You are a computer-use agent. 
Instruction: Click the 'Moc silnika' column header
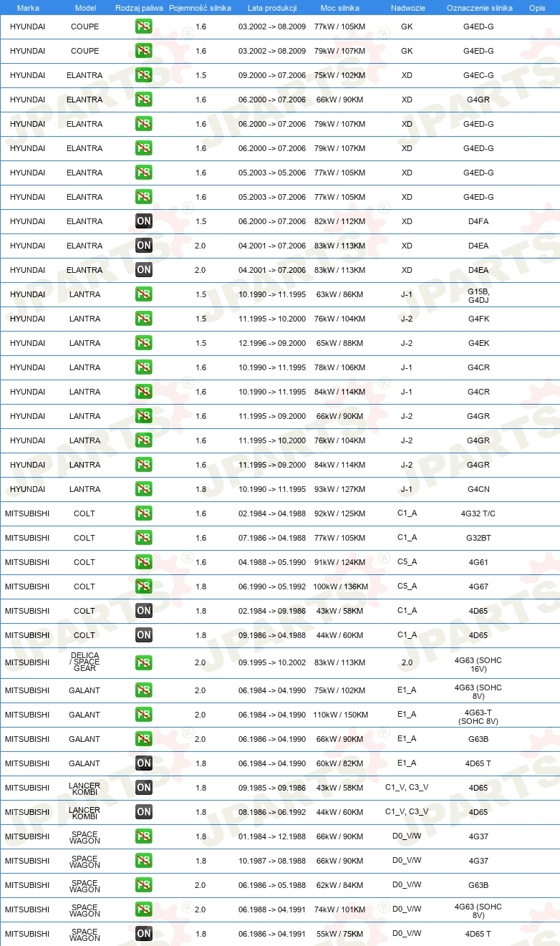[340, 8]
